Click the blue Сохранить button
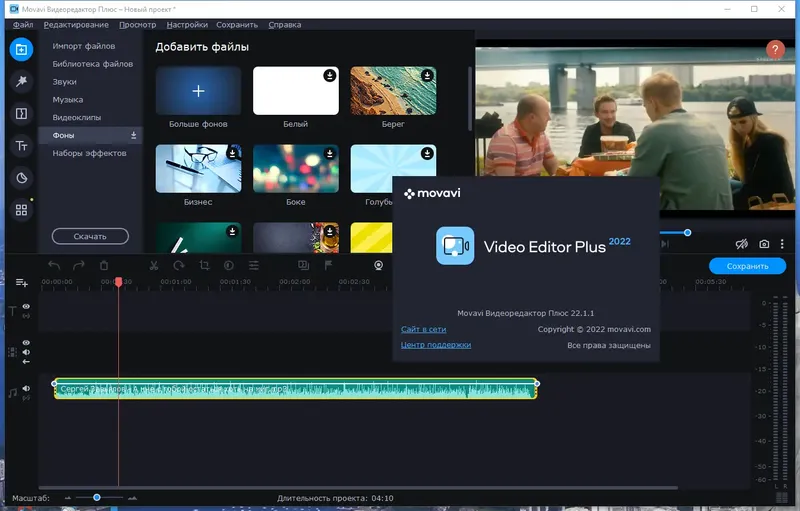The image size is (800, 511). pyautogui.click(x=747, y=266)
